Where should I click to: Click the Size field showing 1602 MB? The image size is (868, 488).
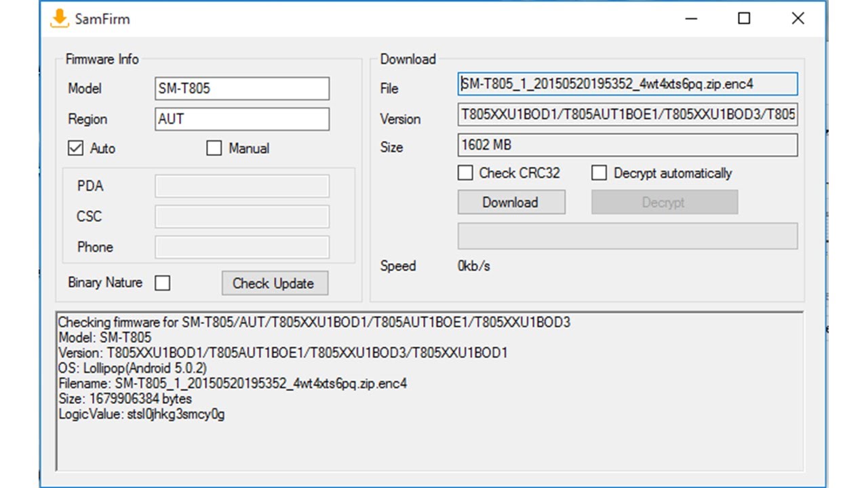(628, 145)
